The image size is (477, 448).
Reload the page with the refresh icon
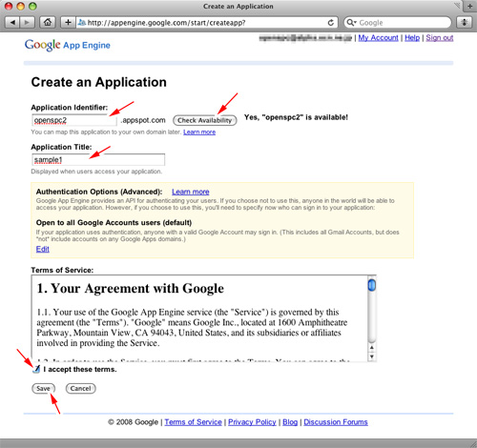coord(331,23)
